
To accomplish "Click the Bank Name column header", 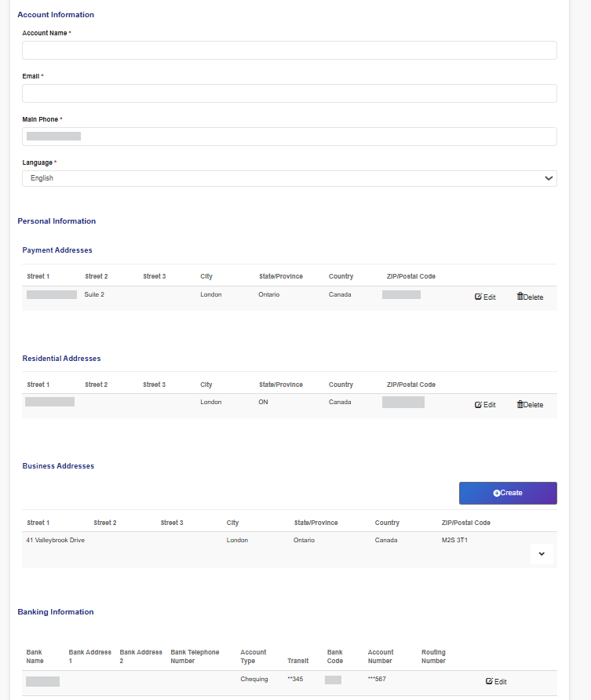I will click(35, 656).
